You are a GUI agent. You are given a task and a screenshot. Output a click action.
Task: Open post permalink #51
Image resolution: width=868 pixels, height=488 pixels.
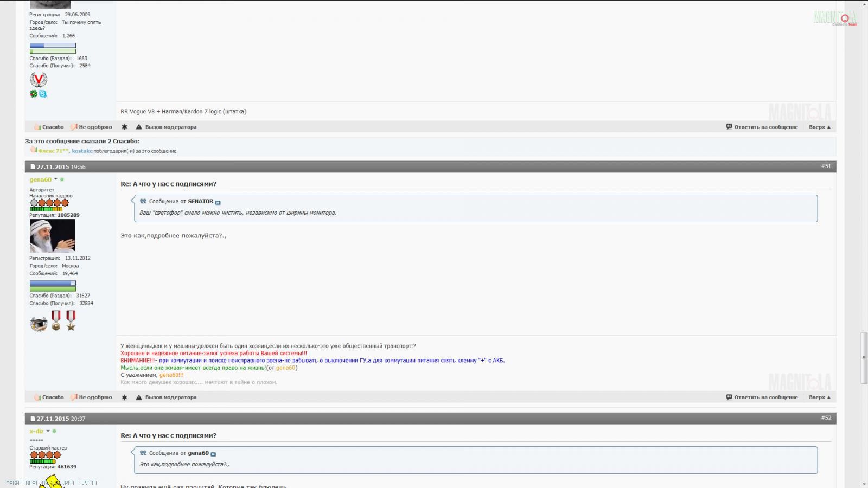[826, 166]
